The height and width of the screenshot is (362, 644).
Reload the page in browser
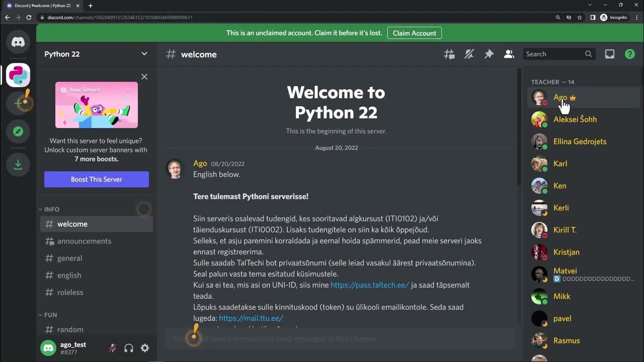click(29, 17)
